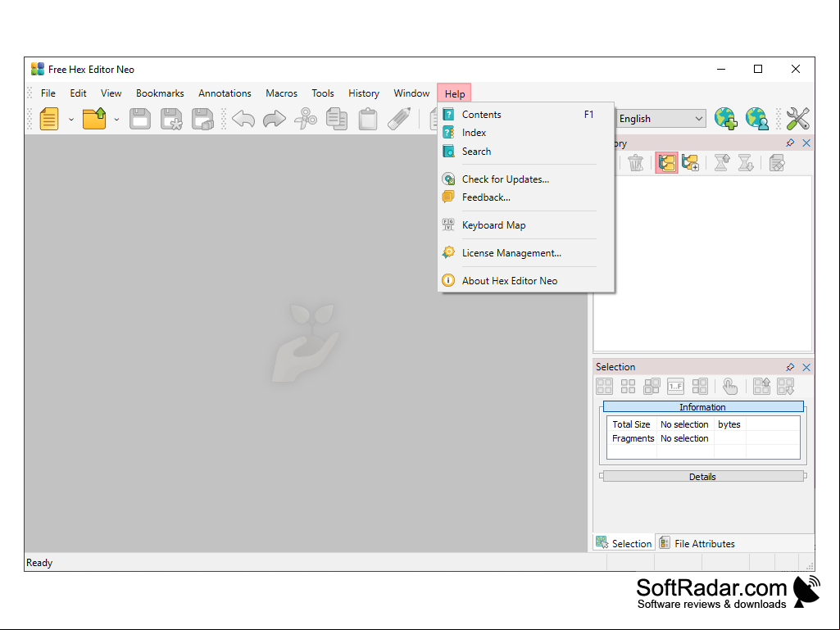Click the Cut scissors icon

(x=306, y=119)
